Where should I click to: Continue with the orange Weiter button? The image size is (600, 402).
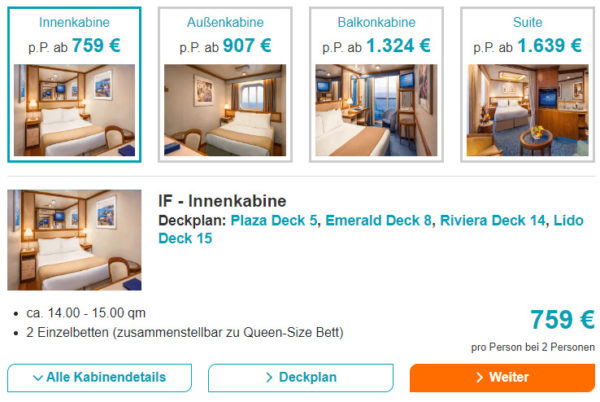(x=502, y=377)
